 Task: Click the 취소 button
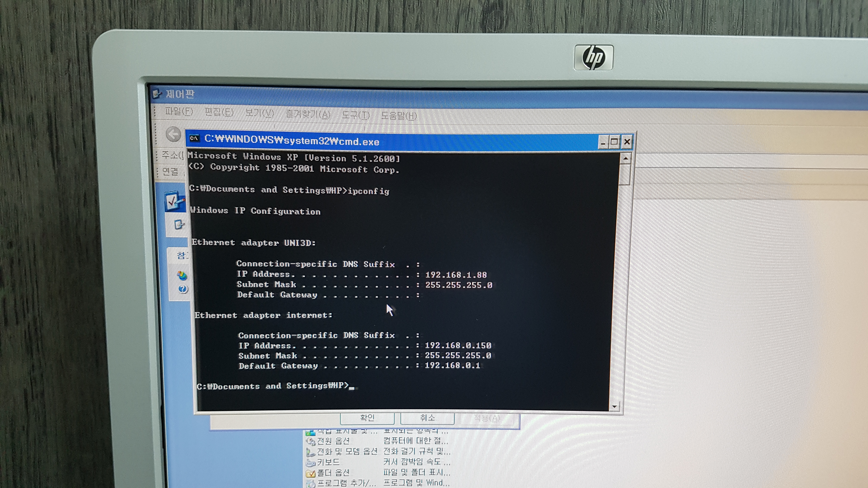[427, 418]
